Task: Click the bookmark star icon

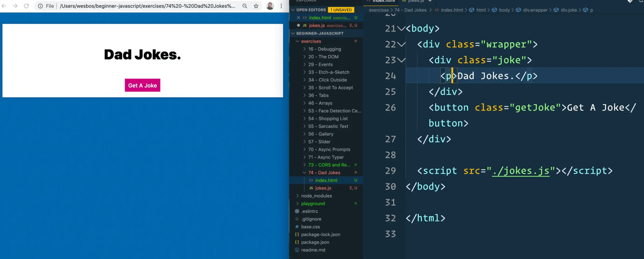Action: point(256,6)
